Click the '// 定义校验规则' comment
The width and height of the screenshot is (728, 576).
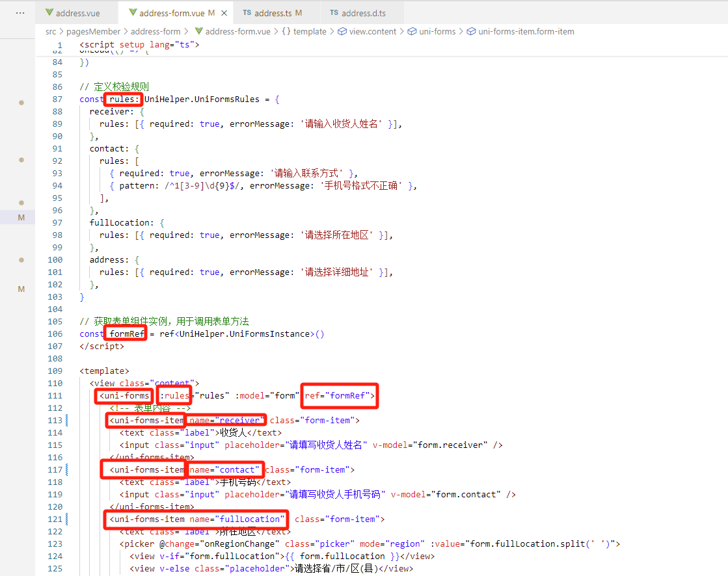point(115,86)
